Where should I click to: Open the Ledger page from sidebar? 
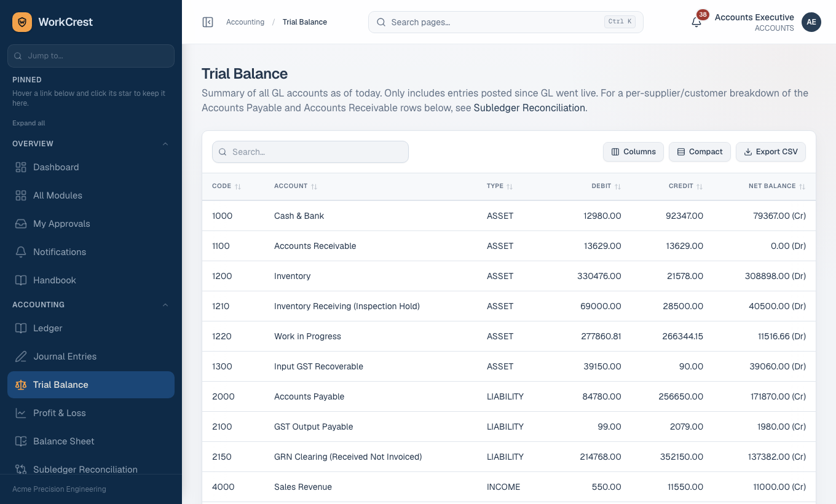(91, 328)
